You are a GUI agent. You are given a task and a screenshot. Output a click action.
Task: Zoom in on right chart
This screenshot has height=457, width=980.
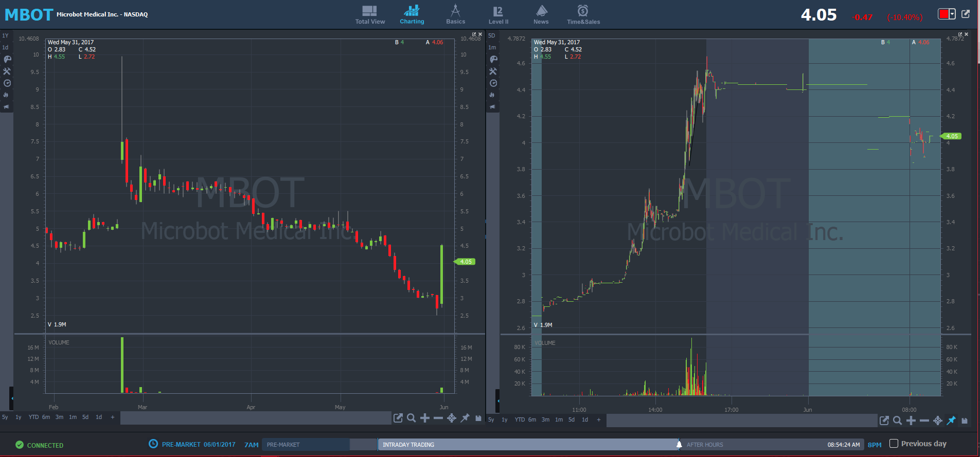point(911,421)
